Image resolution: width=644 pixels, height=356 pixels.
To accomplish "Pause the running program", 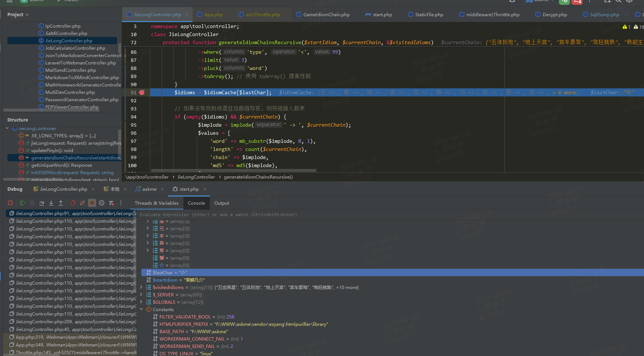I will pyautogui.click(x=32, y=203).
